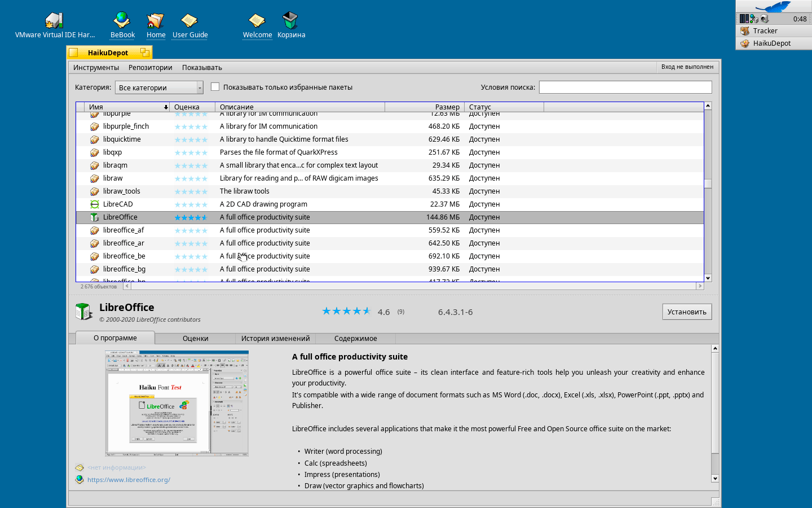Sort by the Размер column header
This screenshot has height=508, width=812.
447,107
